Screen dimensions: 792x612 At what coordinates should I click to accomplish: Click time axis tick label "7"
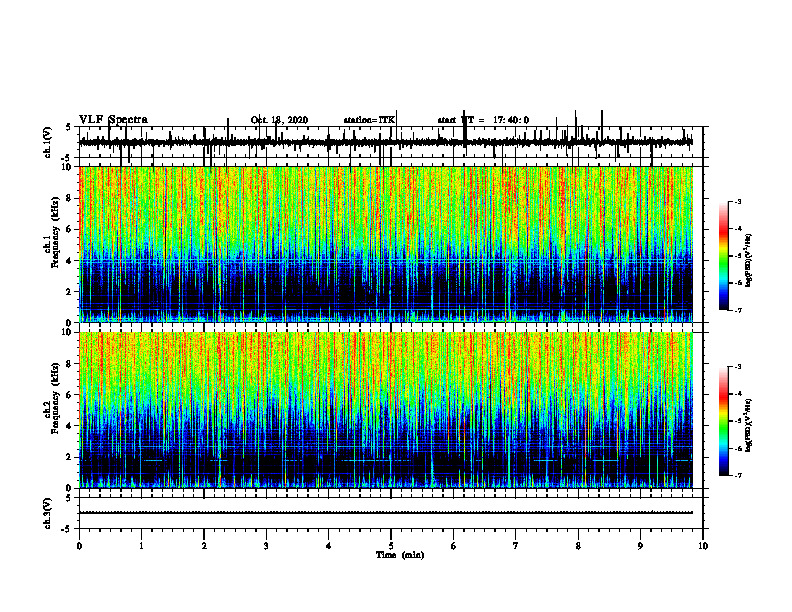(516, 546)
